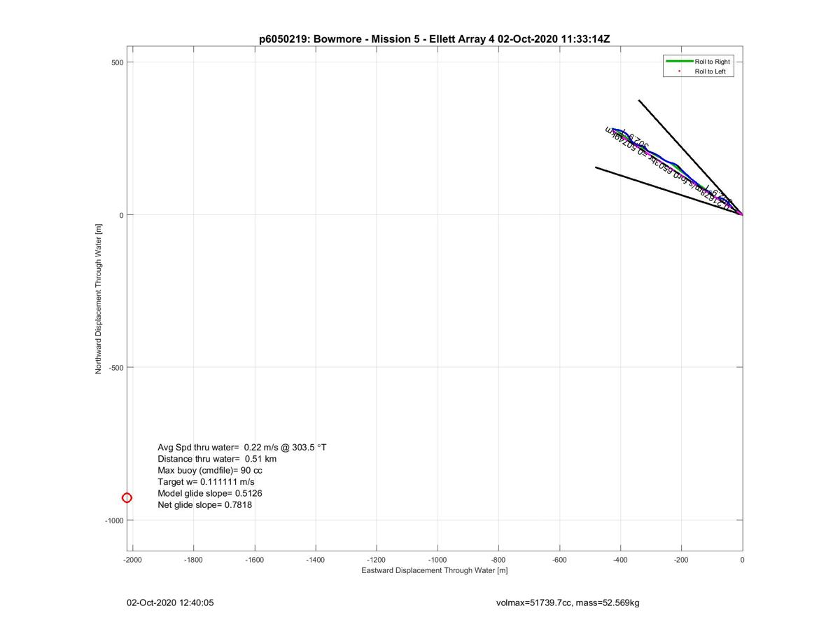The width and height of the screenshot is (840, 620).
Task: Click the x-axis tick label "-600"
Action: click(559, 560)
